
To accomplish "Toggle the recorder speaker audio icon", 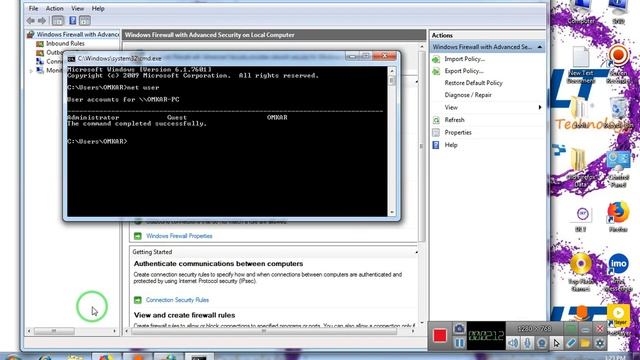I will 513,343.
